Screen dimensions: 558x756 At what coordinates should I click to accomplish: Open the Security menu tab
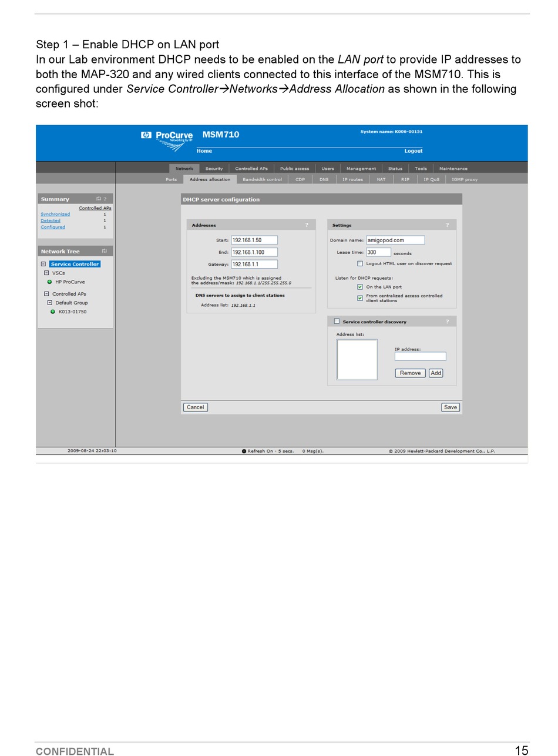[214, 169]
